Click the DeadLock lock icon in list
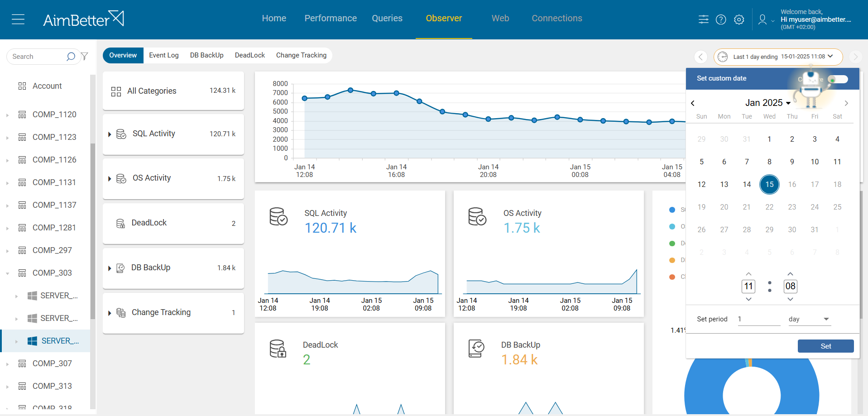 pos(120,223)
